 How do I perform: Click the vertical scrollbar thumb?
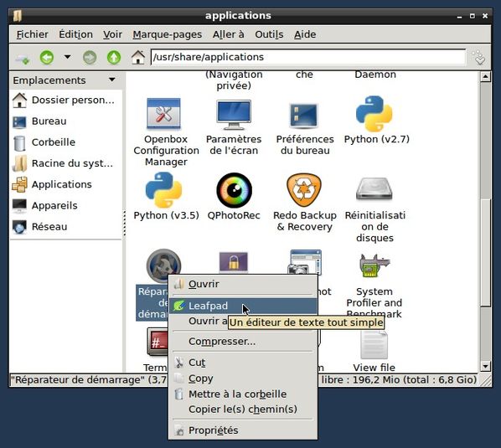coord(485,252)
